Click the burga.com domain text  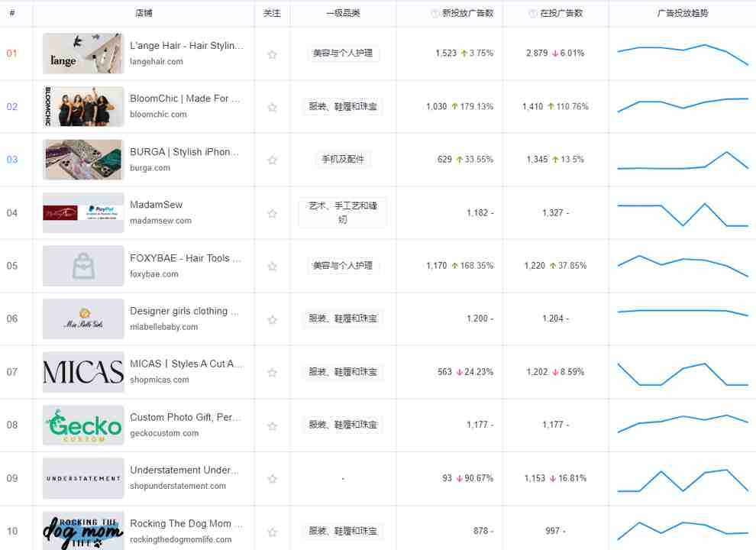[x=150, y=168]
